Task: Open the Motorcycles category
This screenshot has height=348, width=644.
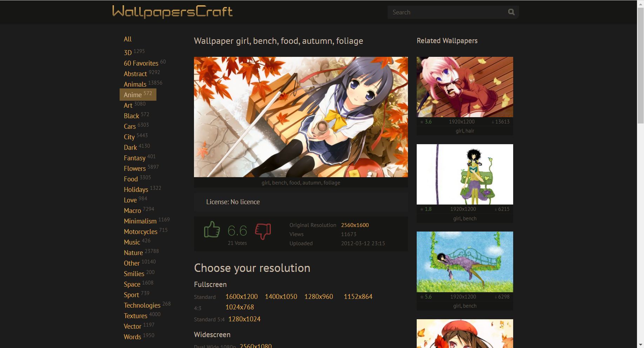Action: pos(141,232)
